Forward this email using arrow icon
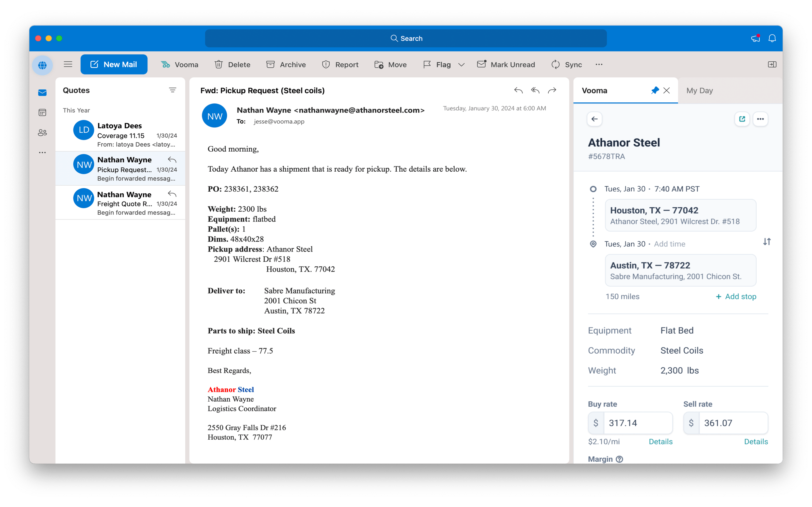 tap(552, 90)
